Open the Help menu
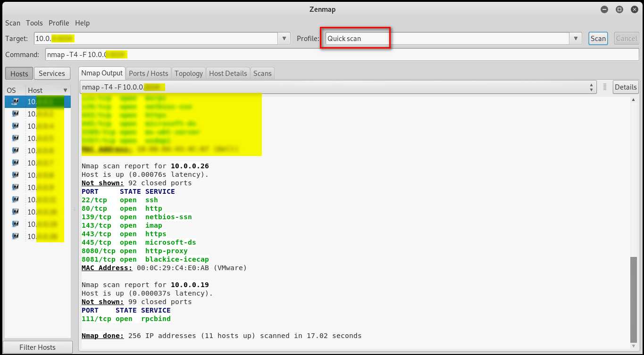The image size is (644, 355). [82, 23]
